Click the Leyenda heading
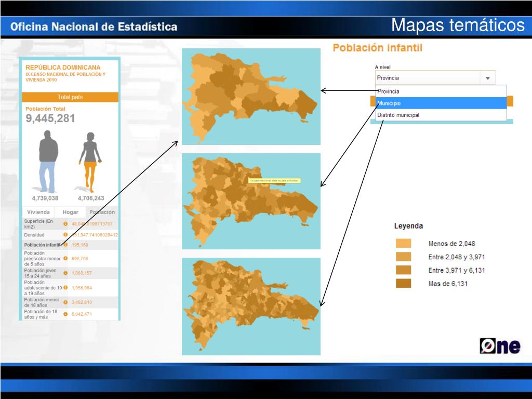 408,226
